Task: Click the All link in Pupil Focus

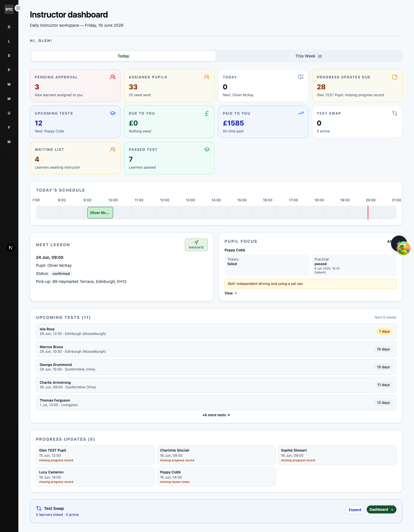Action: (x=389, y=242)
